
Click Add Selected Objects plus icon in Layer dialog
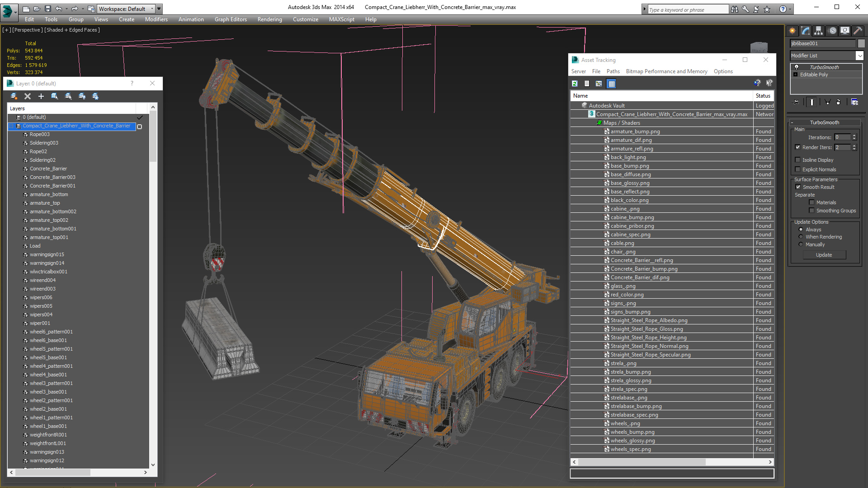(x=41, y=96)
